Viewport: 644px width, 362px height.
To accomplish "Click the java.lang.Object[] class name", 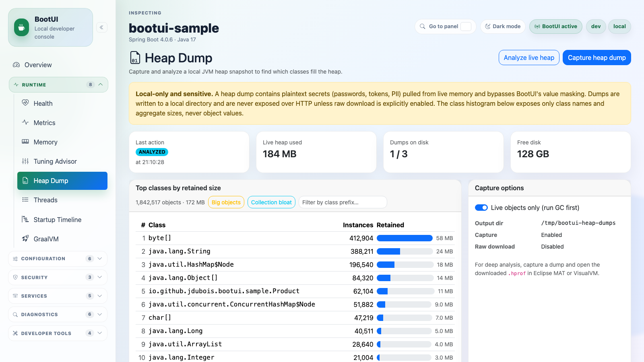I will (x=183, y=278).
